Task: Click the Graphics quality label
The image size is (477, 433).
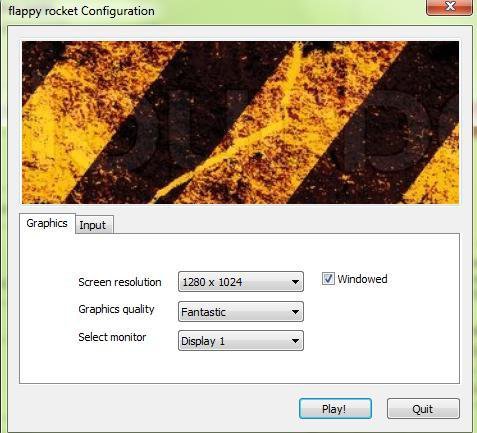Action: [116, 309]
